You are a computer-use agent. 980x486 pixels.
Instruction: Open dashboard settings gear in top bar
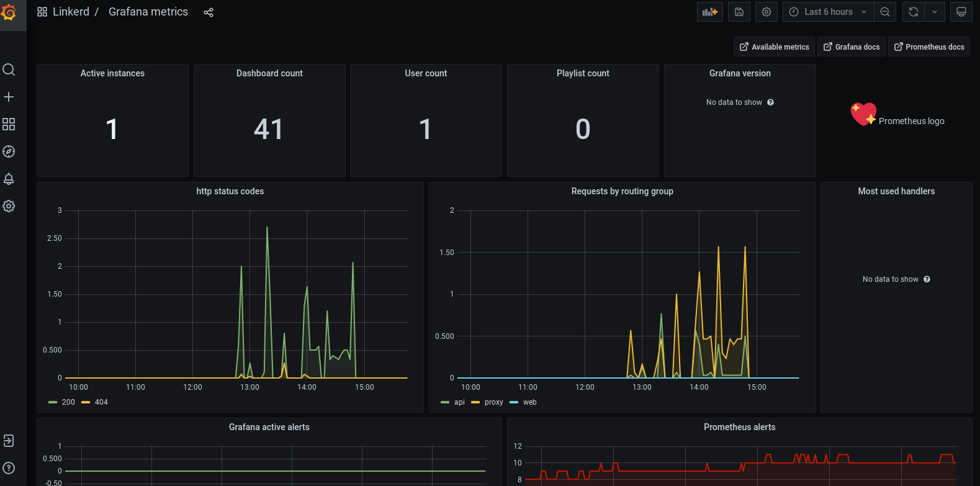coord(766,12)
